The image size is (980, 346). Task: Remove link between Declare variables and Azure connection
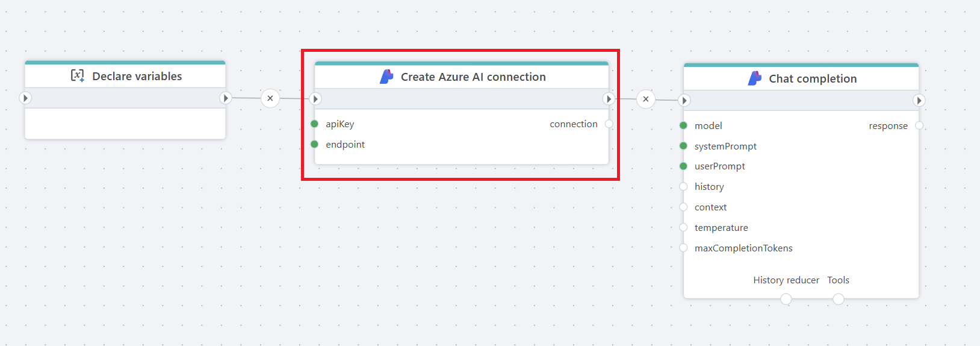coord(270,98)
